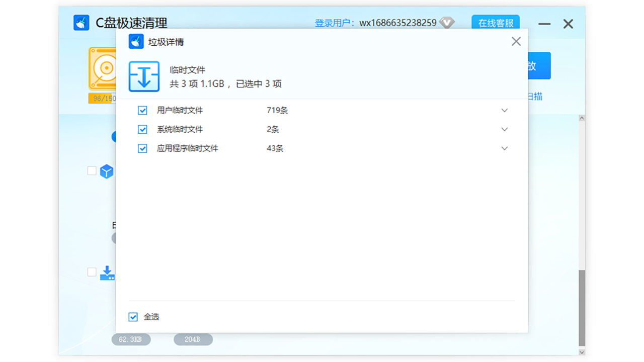The height and width of the screenshot is (362, 644).
Task: Expand 应用程序临时文件 to show 43 items
Action: [504, 148]
